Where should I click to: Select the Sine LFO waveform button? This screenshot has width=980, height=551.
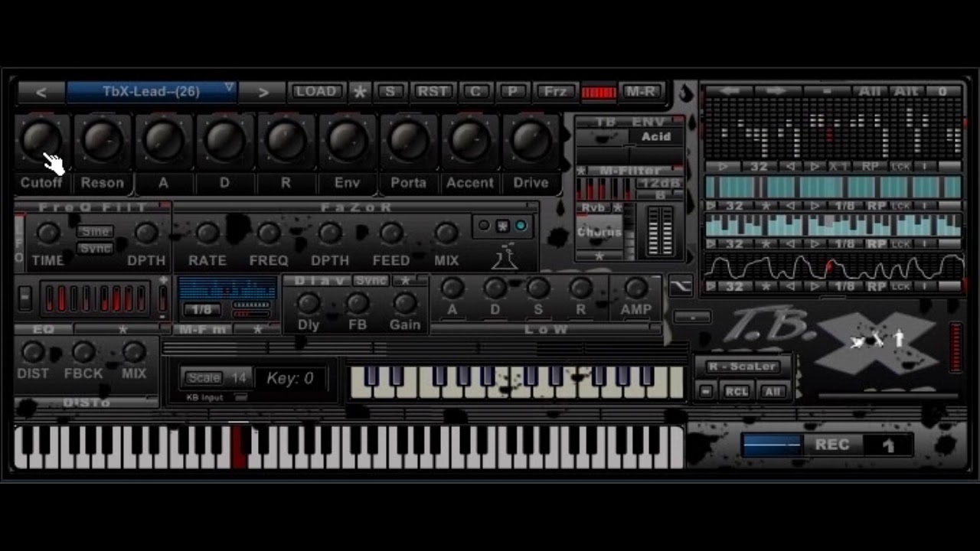[96, 232]
